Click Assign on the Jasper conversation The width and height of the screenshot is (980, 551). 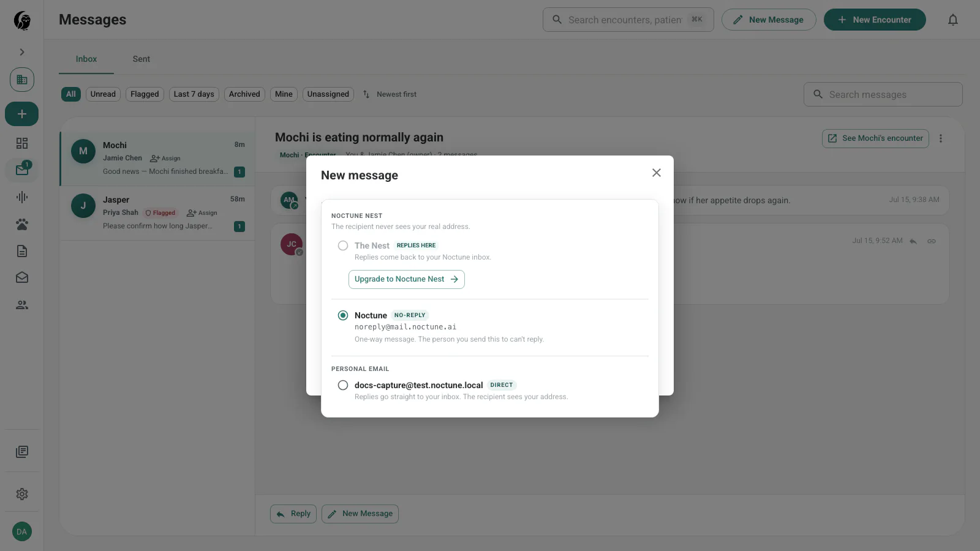202,213
